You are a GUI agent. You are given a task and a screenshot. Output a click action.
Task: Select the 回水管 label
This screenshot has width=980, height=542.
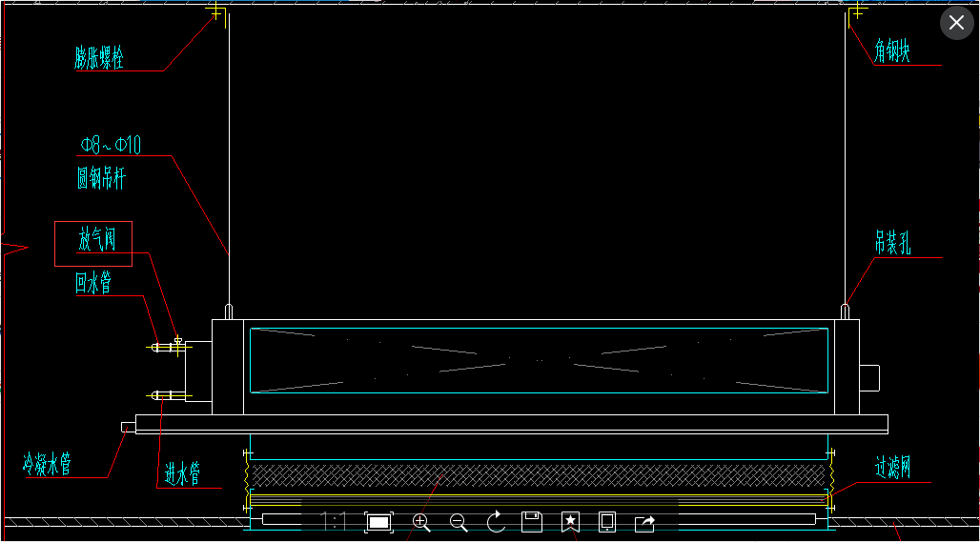(x=93, y=285)
